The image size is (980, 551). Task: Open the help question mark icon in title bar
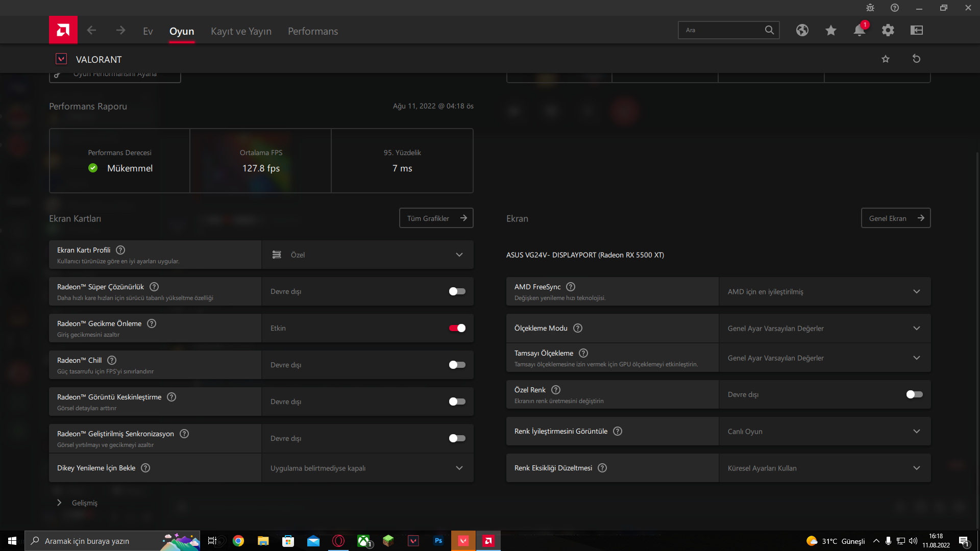[895, 8]
